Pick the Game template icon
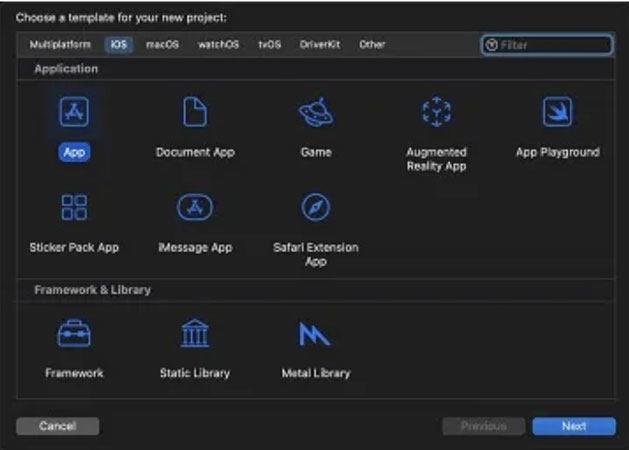 pos(316,113)
